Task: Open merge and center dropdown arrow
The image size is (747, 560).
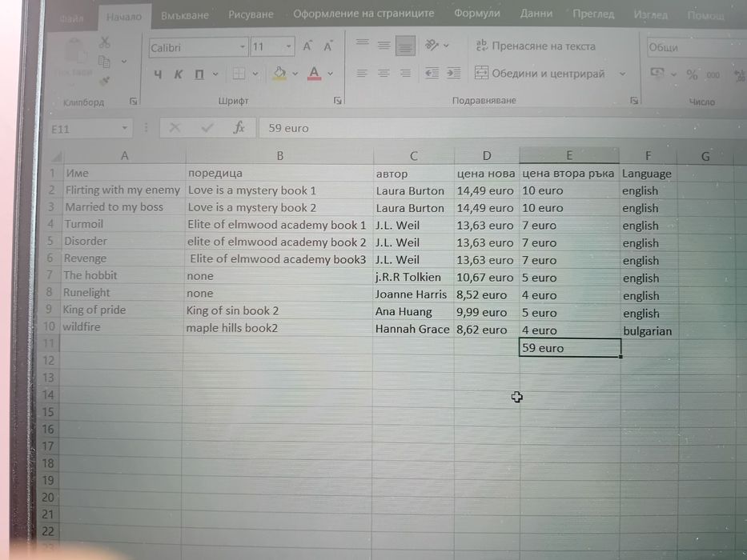Action: click(x=622, y=74)
